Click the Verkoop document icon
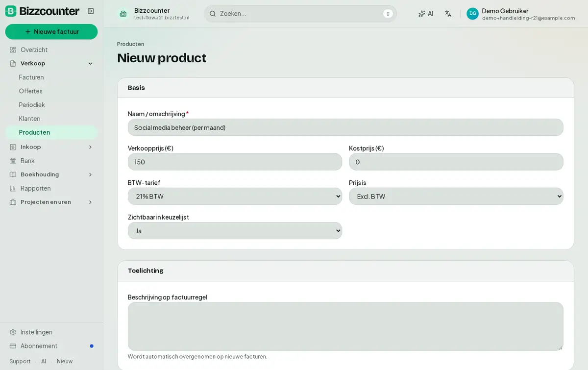This screenshot has width=588, height=370. tap(13, 64)
